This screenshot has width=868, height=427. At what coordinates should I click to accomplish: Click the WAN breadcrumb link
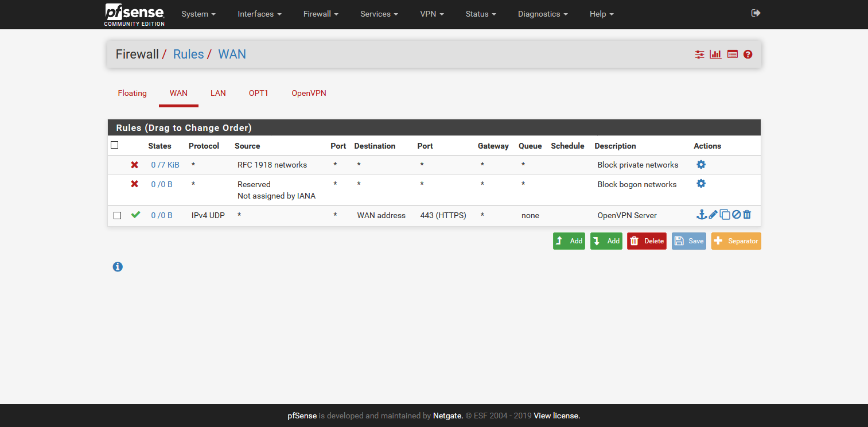pyautogui.click(x=232, y=54)
